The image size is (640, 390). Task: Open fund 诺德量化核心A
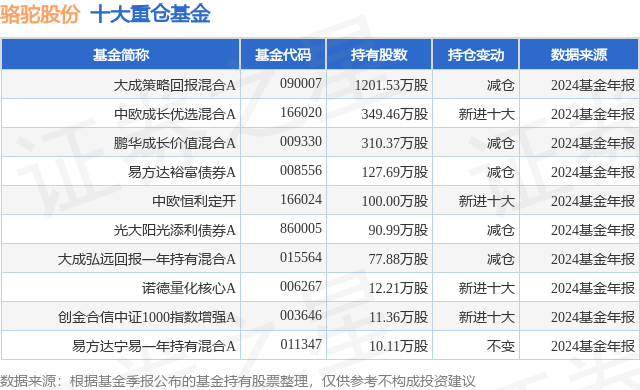[189, 288]
